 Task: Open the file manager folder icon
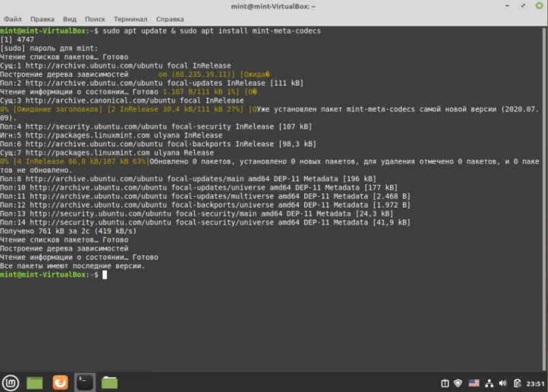pos(110,383)
